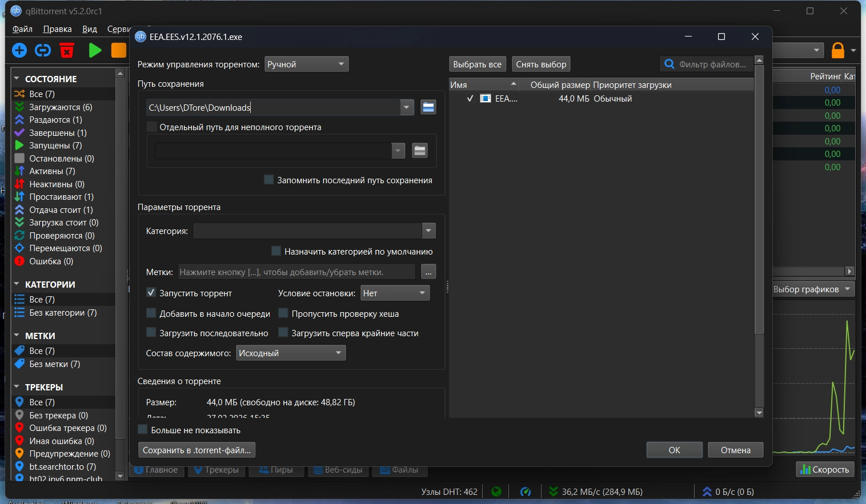866x504 pixels.
Task: Enable Пропустить проверку хеша checkbox
Action: [x=283, y=313]
